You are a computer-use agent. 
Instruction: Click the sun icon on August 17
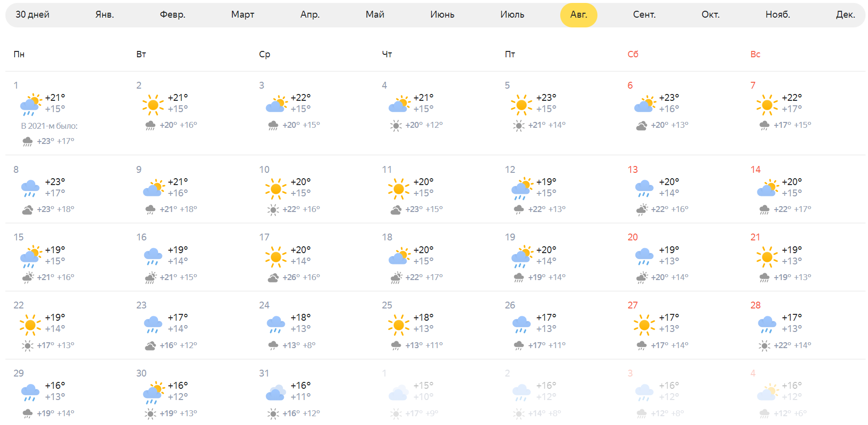[276, 257]
